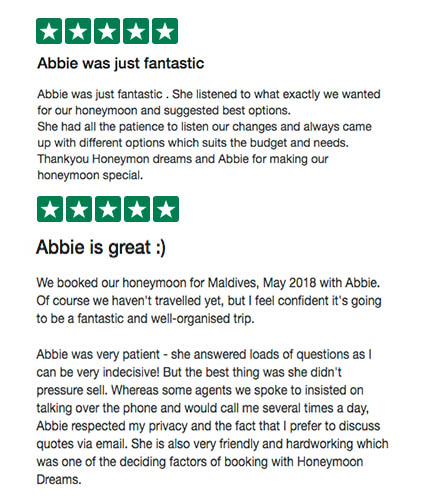Click first star of top review rating

pos(49,31)
